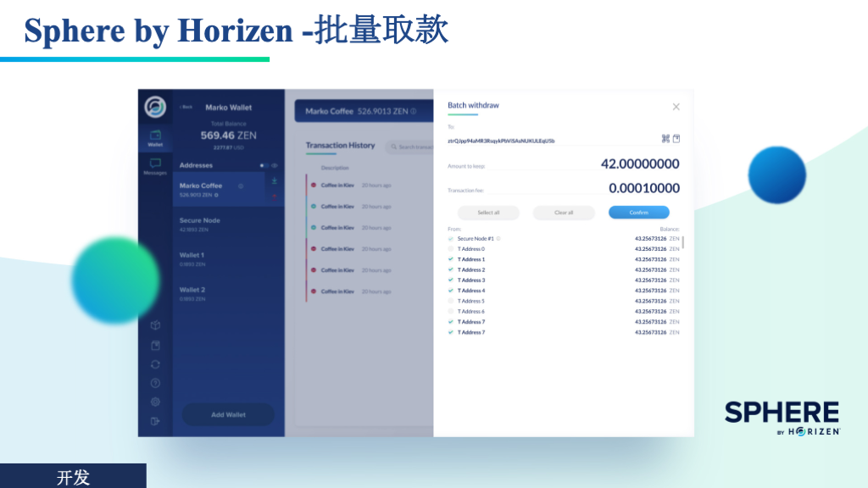Close the Batch withdraw panel
The height and width of the screenshot is (488, 868).
pos(676,107)
